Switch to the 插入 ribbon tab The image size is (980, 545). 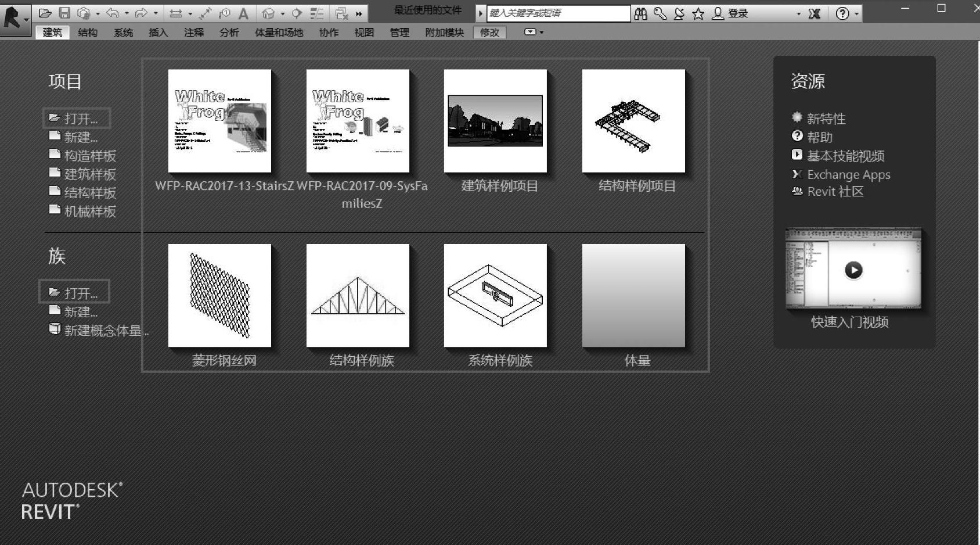(158, 33)
